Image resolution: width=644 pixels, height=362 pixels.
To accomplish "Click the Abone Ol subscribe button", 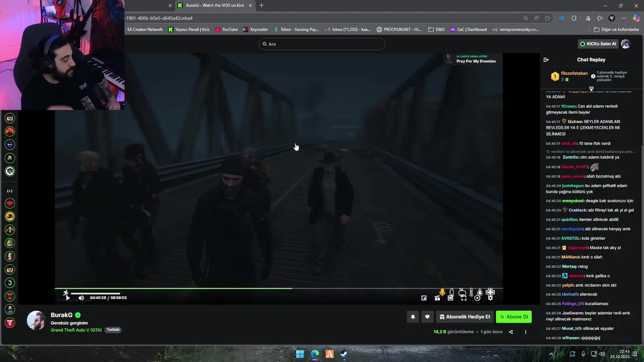I will tap(514, 317).
